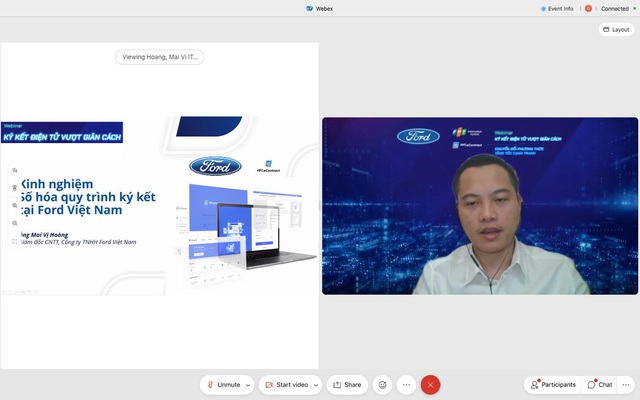
Task: Open more options in the center toolbar
Action: [407, 384]
